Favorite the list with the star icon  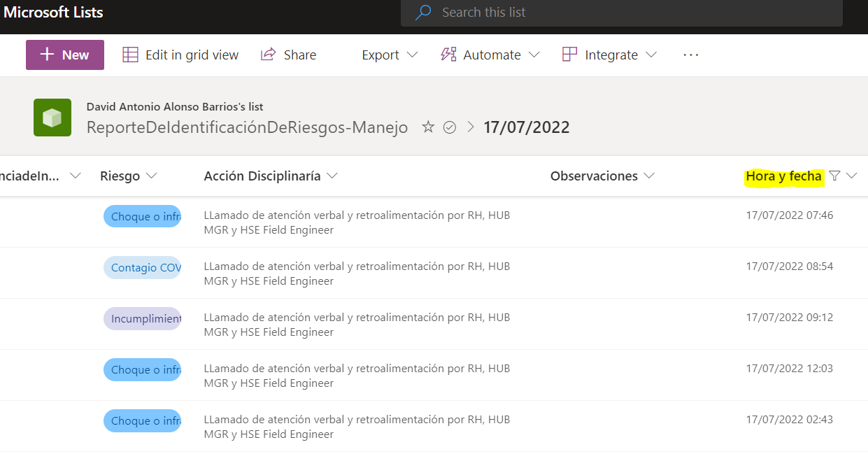click(428, 127)
